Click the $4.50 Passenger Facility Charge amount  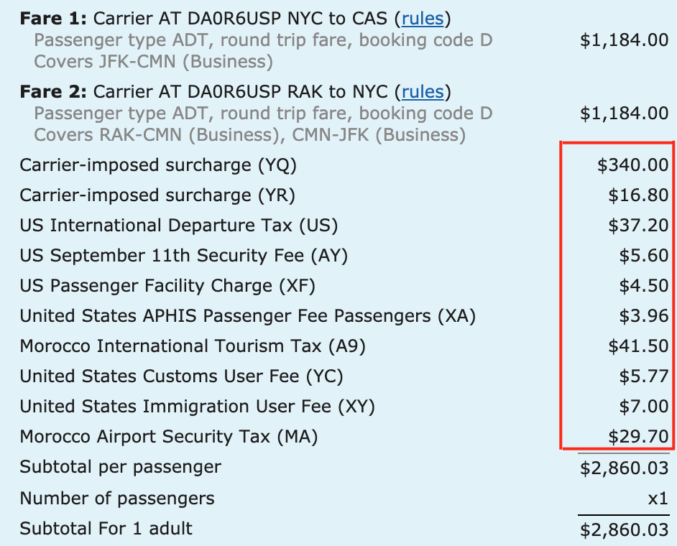coord(644,286)
